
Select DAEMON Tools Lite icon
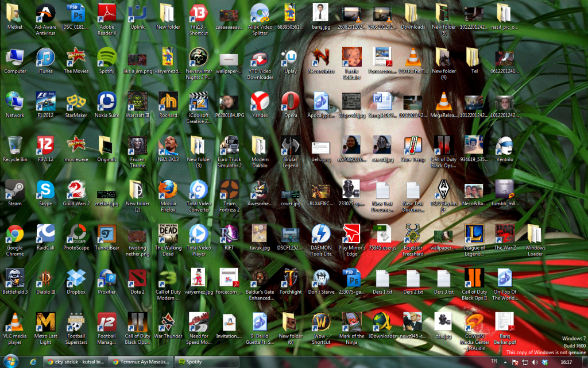[x=321, y=235]
